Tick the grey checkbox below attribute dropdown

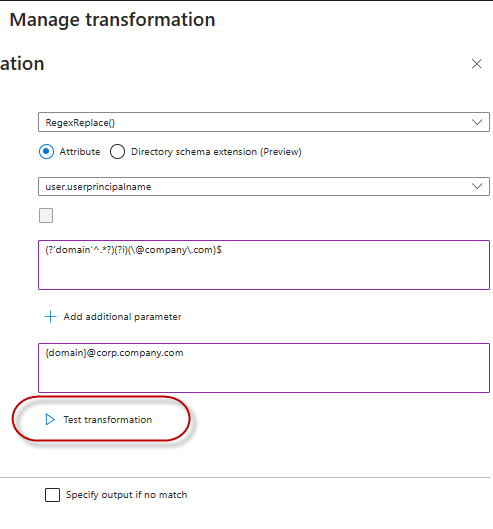point(46,216)
